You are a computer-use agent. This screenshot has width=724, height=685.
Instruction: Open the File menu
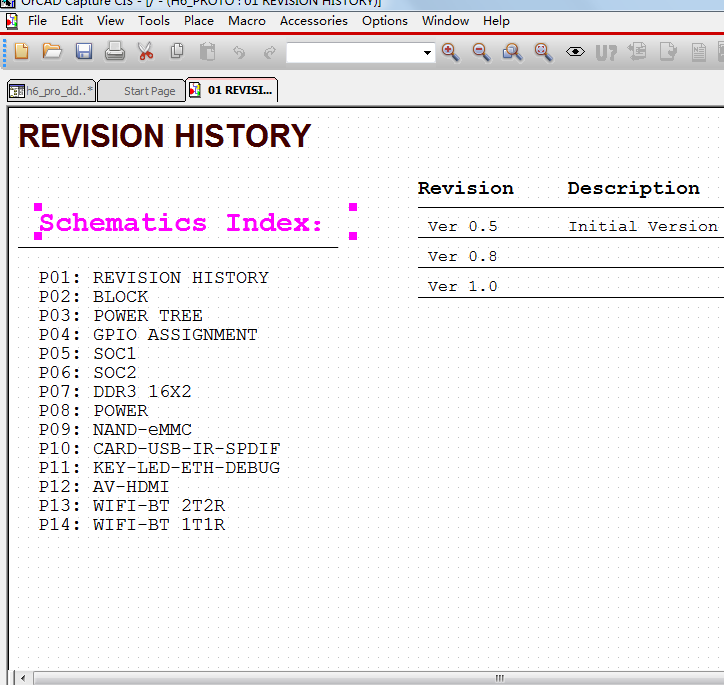[37, 21]
